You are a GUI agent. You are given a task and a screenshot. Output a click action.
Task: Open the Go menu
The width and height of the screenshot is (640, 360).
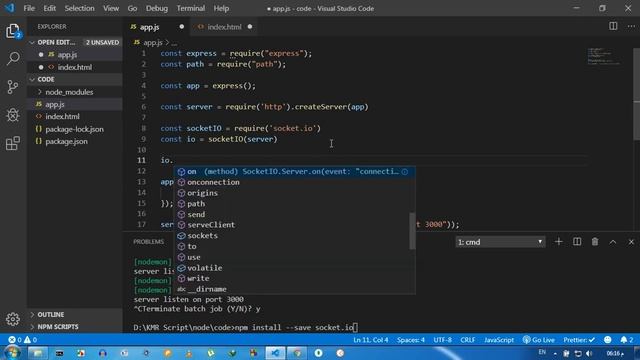(x=132, y=8)
